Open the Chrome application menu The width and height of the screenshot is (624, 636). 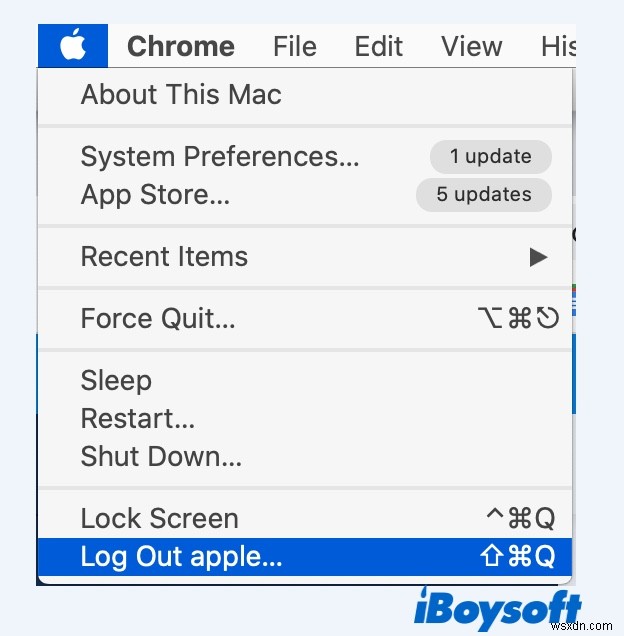181,46
